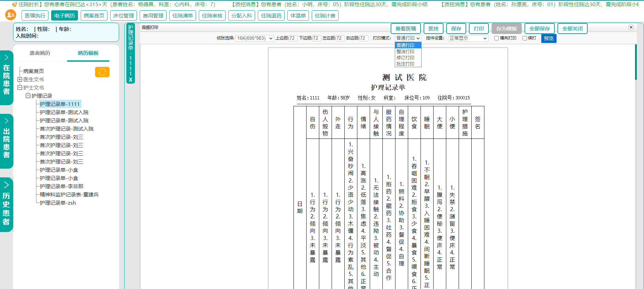Click the 测试医院 hospital heading
Image resolution: width=644 pixels, height=289 pixels.
(404, 77)
